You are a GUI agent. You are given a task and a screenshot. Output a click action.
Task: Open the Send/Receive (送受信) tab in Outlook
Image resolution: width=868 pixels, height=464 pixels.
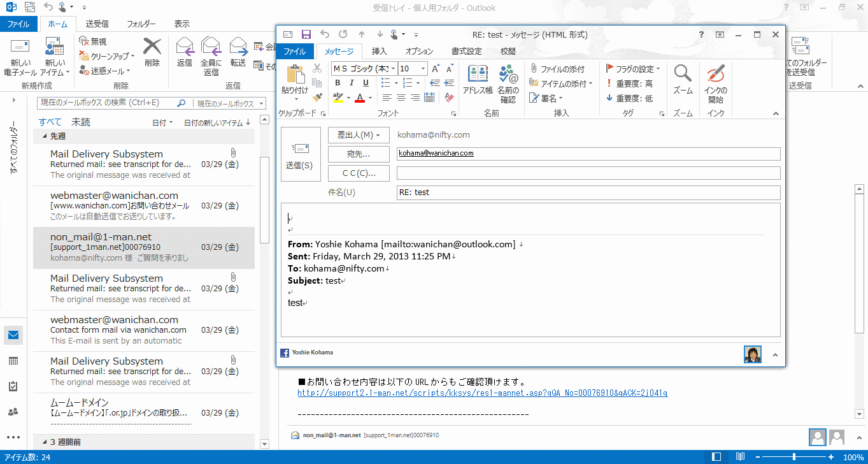97,24
